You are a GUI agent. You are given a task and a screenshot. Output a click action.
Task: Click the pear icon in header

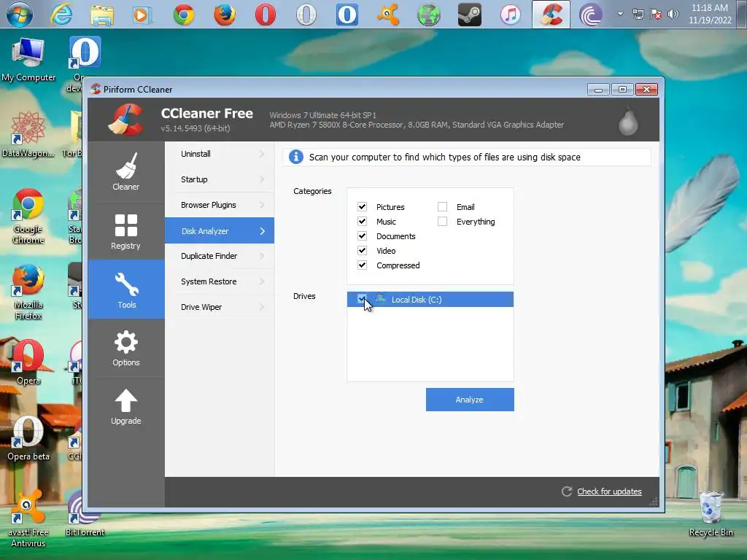click(x=628, y=121)
